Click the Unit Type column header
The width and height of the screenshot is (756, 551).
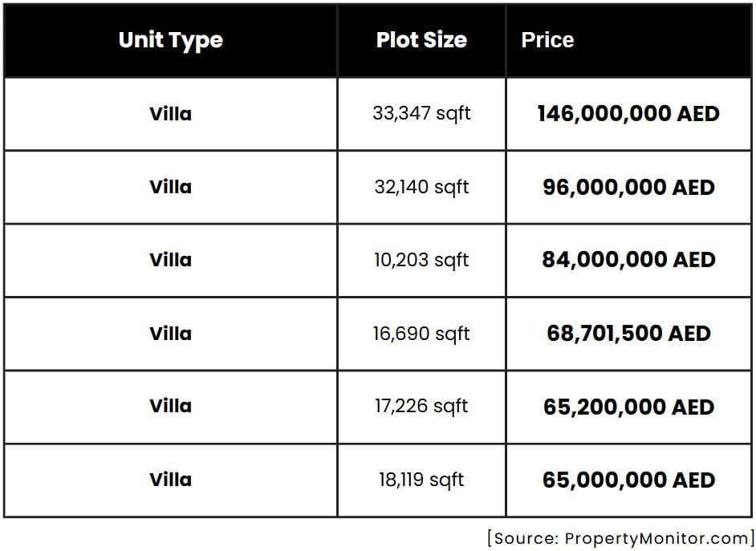[170, 40]
